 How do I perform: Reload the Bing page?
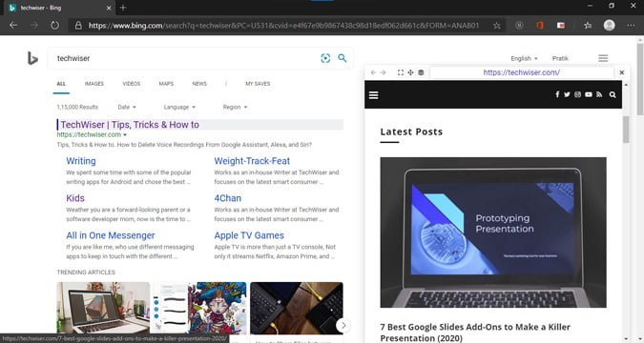coord(54,26)
